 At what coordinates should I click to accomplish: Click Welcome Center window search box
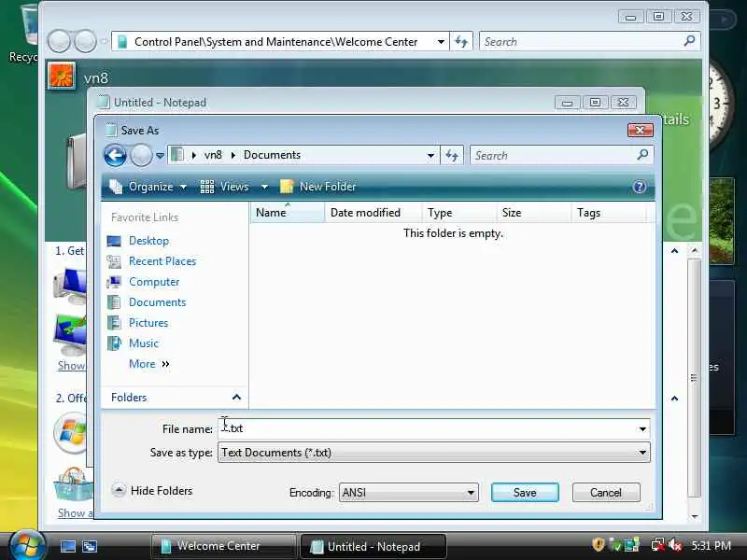[x=590, y=41]
